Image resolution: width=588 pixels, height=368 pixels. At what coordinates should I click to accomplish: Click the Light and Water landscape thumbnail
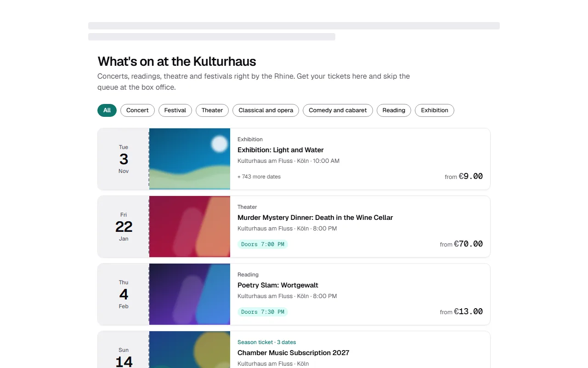190,159
